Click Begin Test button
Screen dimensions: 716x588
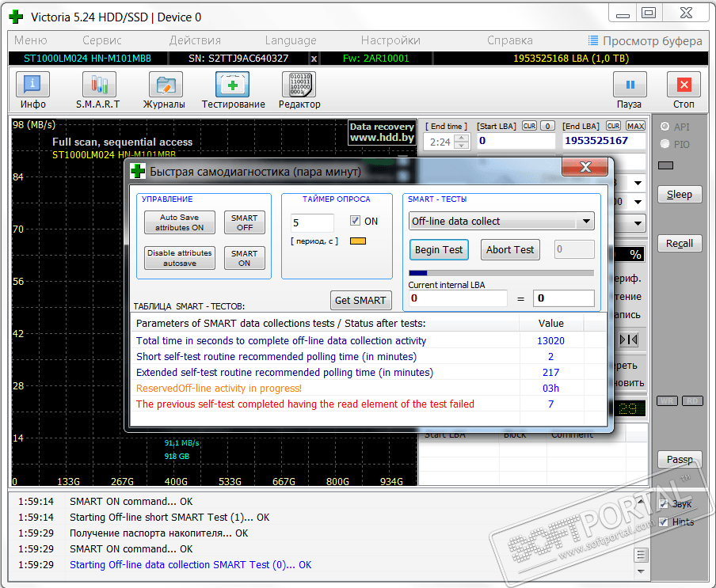[439, 250]
